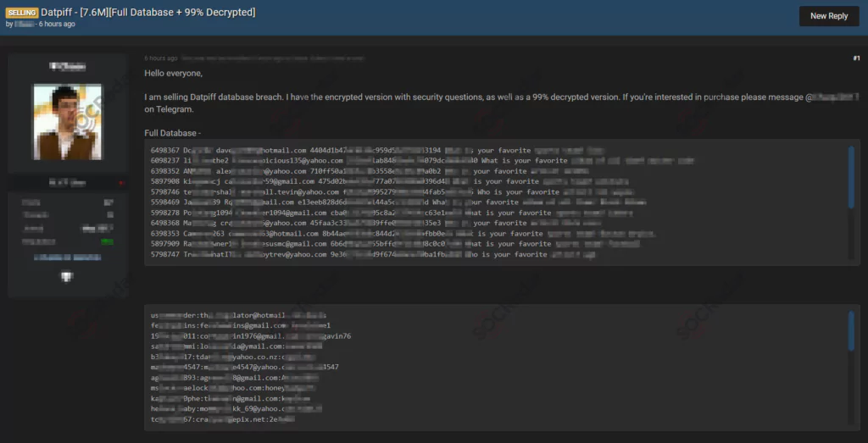Open the #1 post number link
This screenshot has height=443, width=868.
(856, 58)
